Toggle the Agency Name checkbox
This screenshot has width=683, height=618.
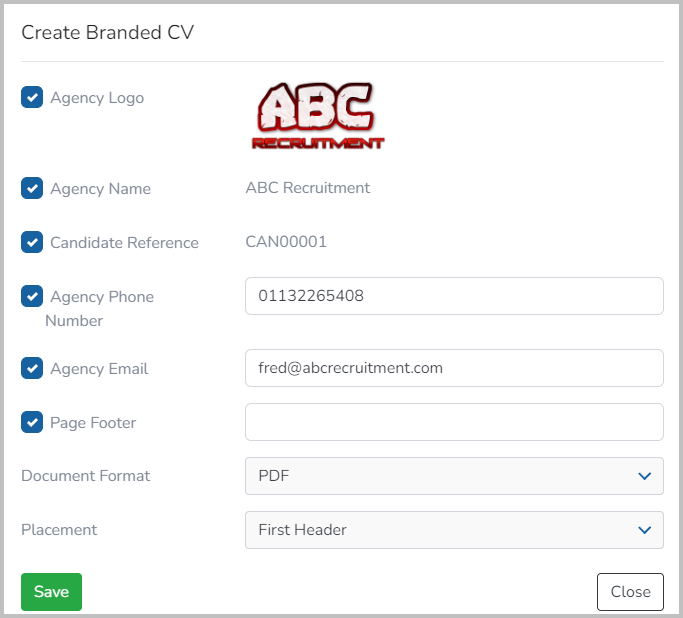[32, 188]
